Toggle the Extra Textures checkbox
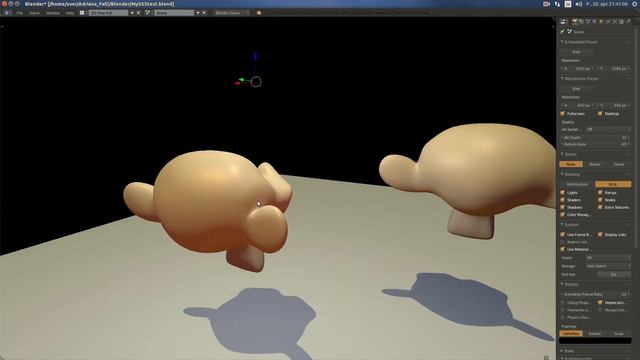Screen dimensions: 640x360 600,207
